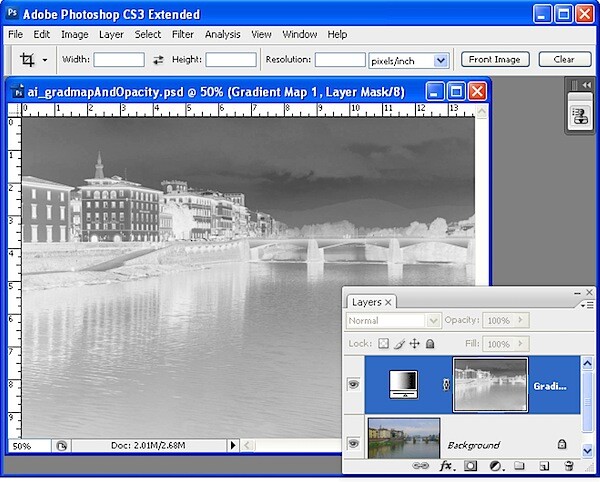
Task: Hide the Gradient Map layer visibility eye
Action: [x=354, y=384]
